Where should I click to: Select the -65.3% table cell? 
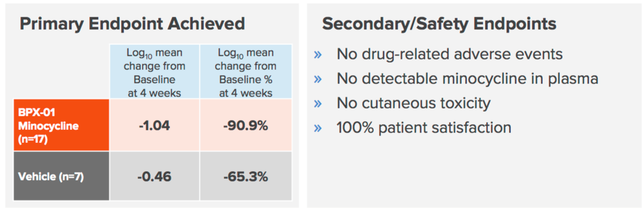[245, 176]
